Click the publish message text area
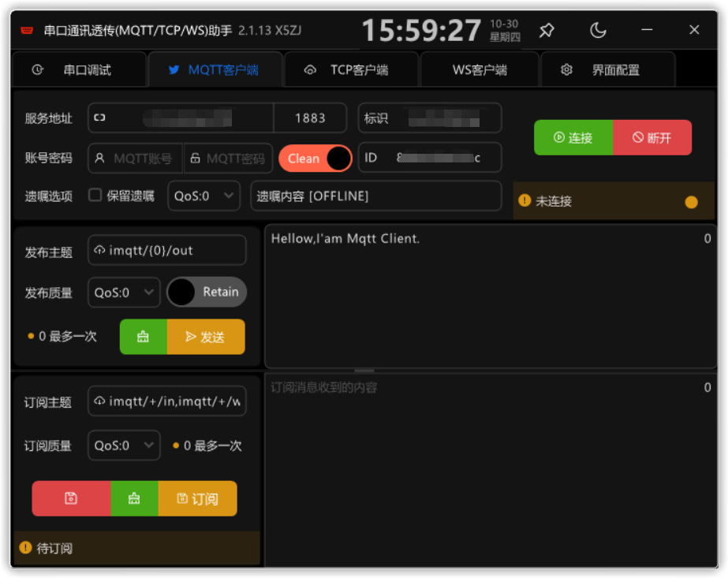Screen dimensions: 728x578 point(491,296)
